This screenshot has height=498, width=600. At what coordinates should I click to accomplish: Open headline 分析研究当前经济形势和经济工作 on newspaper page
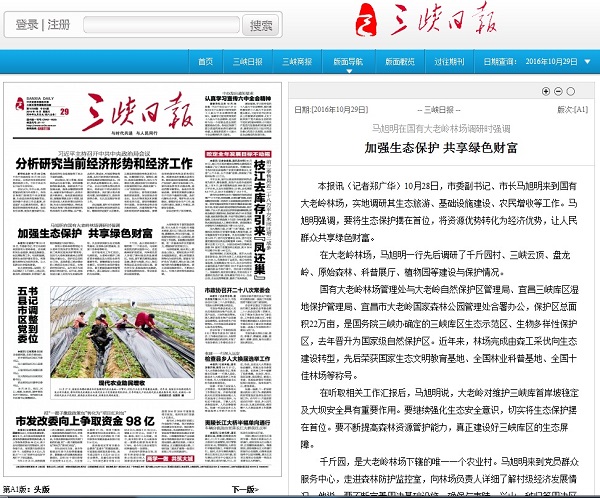tap(104, 162)
